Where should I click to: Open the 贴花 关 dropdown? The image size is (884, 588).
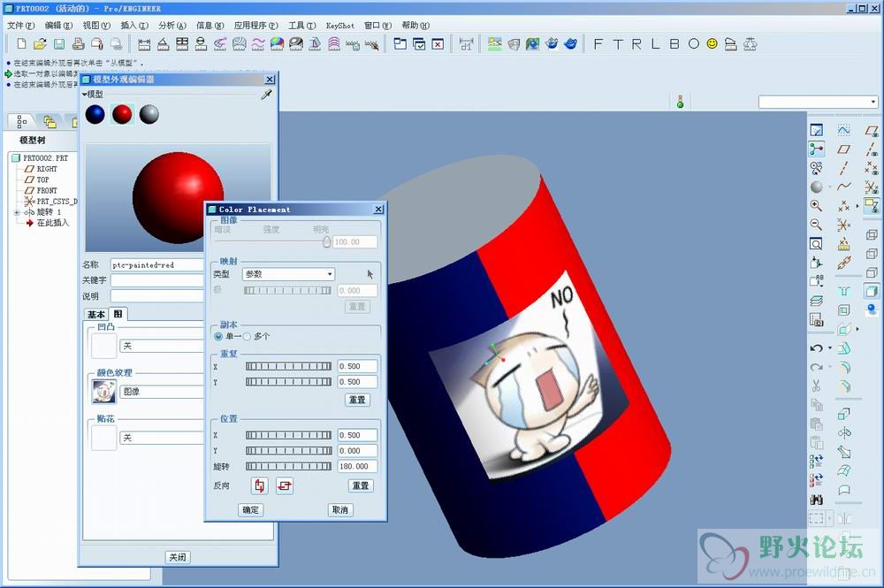tap(161, 438)
